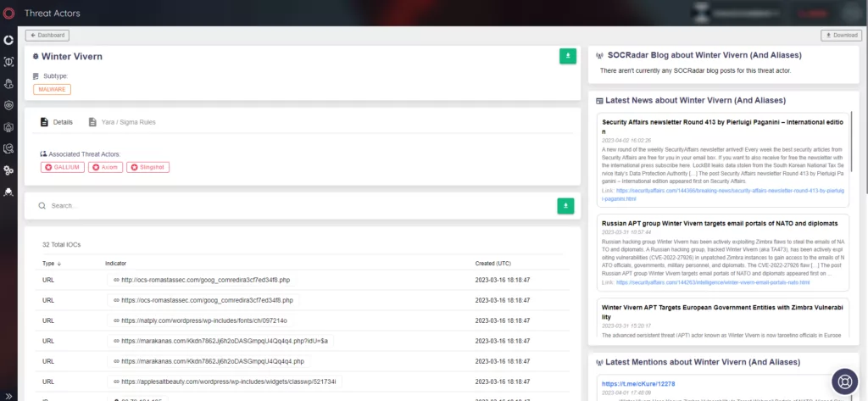Click the green export icon beside Search

click(565, 205)
